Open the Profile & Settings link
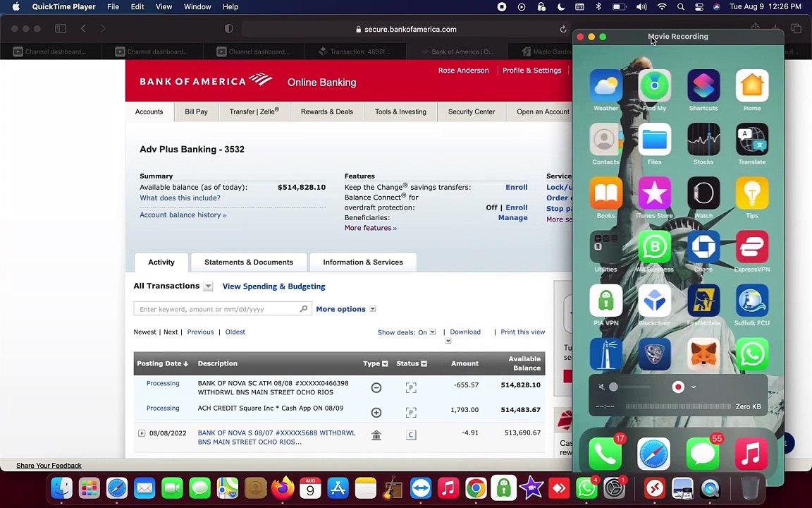Viewport: 812px width, 508px height. [x=532, y=70]
